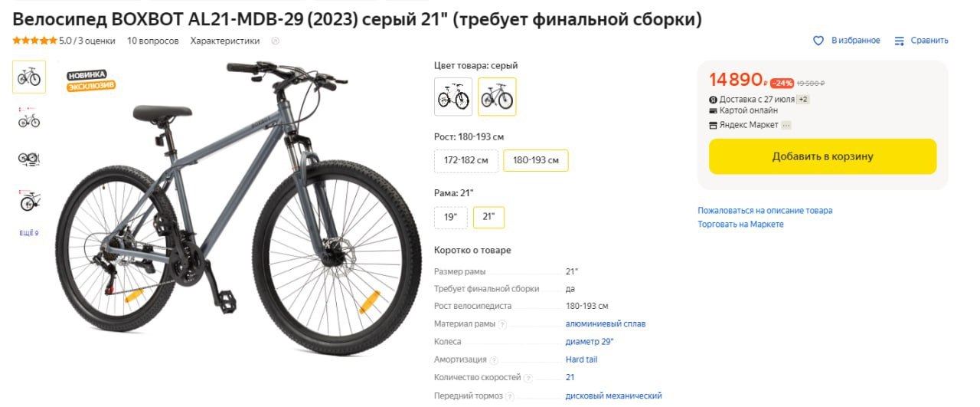Click the five-star rating icons
The width and height of the screenshot is (980, 407).
click(34, 41)
